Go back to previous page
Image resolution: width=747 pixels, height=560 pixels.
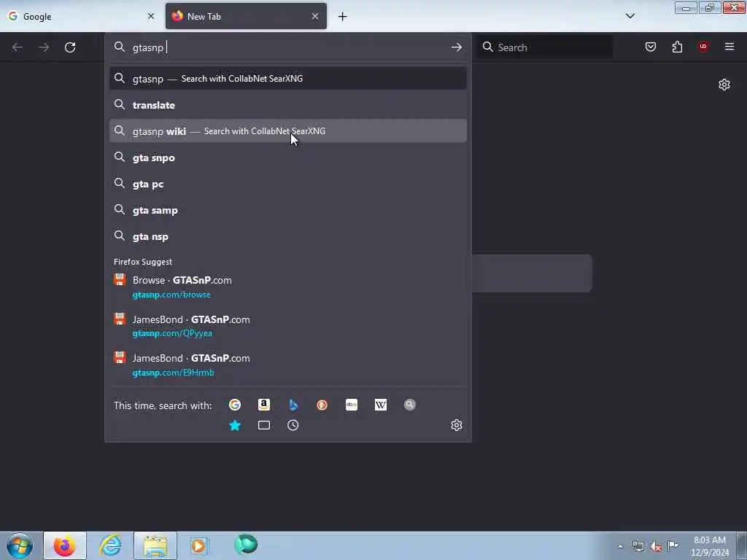(18, 47)
